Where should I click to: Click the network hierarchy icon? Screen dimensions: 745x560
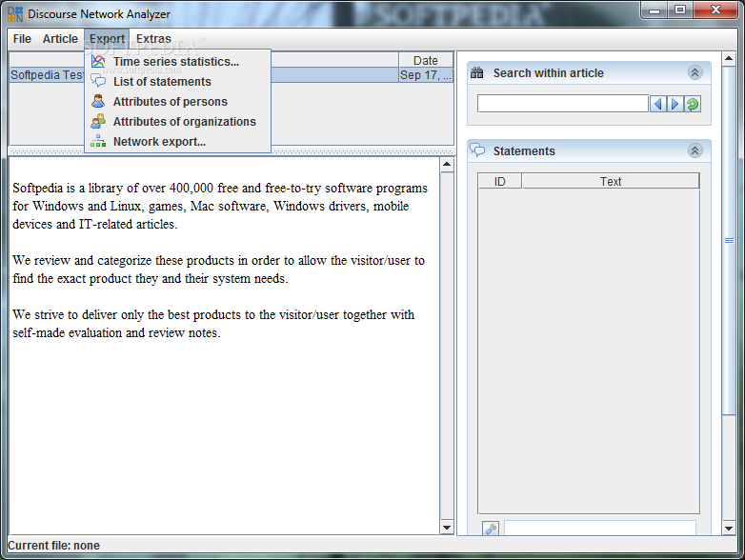tap(98, 141)
